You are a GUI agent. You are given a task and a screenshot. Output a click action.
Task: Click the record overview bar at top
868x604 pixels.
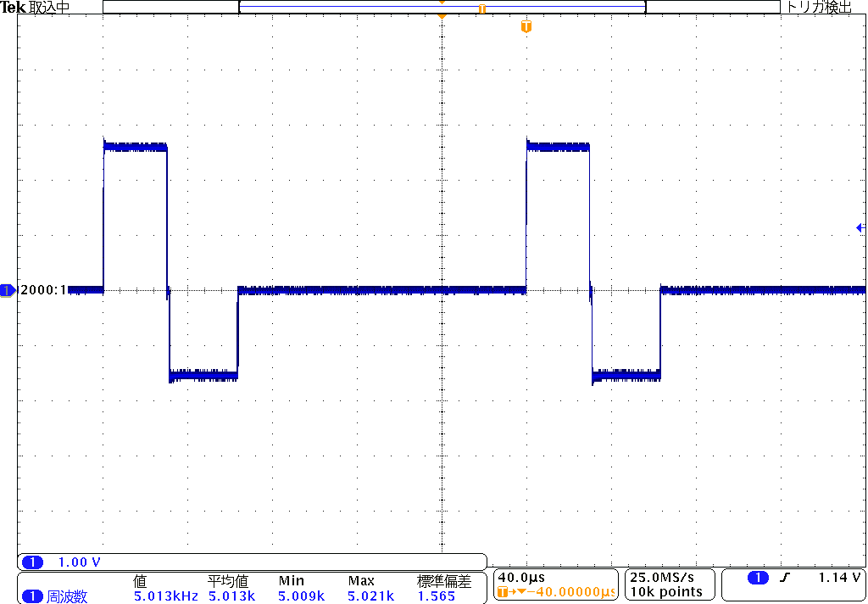(x=441, y=8)
